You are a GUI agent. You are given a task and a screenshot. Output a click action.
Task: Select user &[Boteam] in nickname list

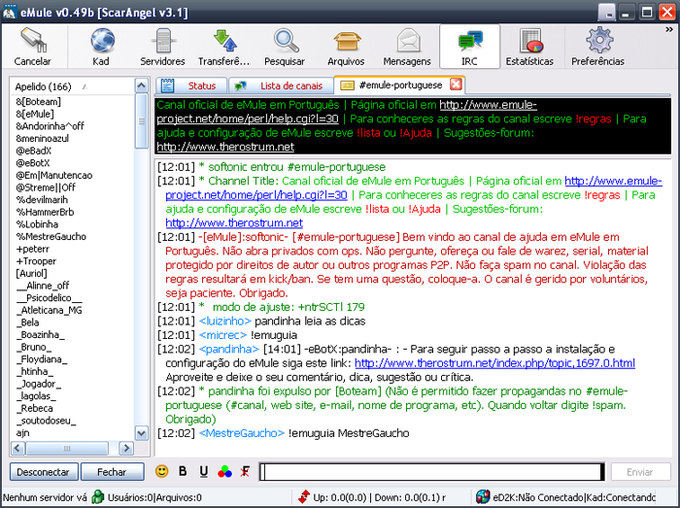(38, 102)
